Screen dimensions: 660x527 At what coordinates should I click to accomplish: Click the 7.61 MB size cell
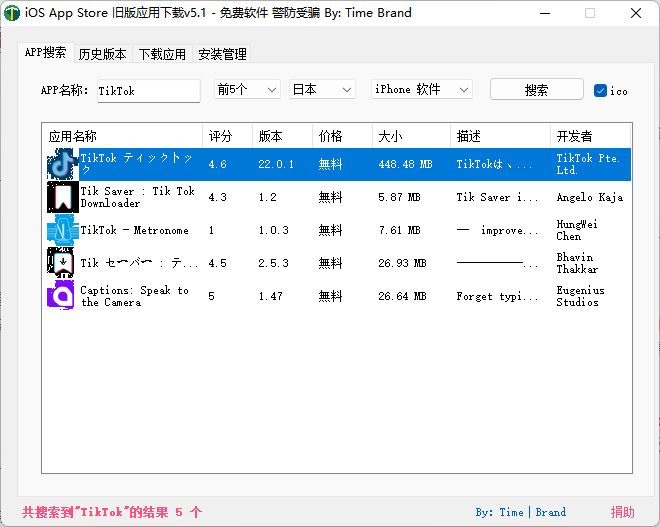point(399,230)
